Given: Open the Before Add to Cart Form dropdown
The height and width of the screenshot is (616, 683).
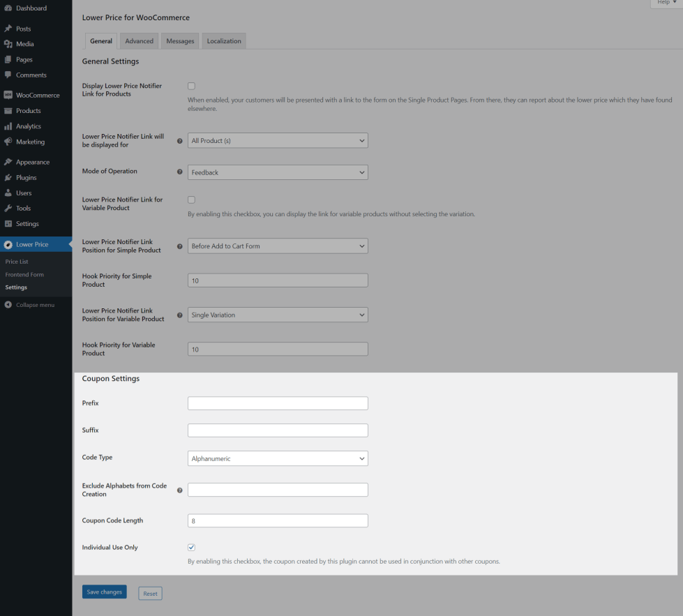Looking at the screenshot, I should pyautogui.click(x=278, y=246).
